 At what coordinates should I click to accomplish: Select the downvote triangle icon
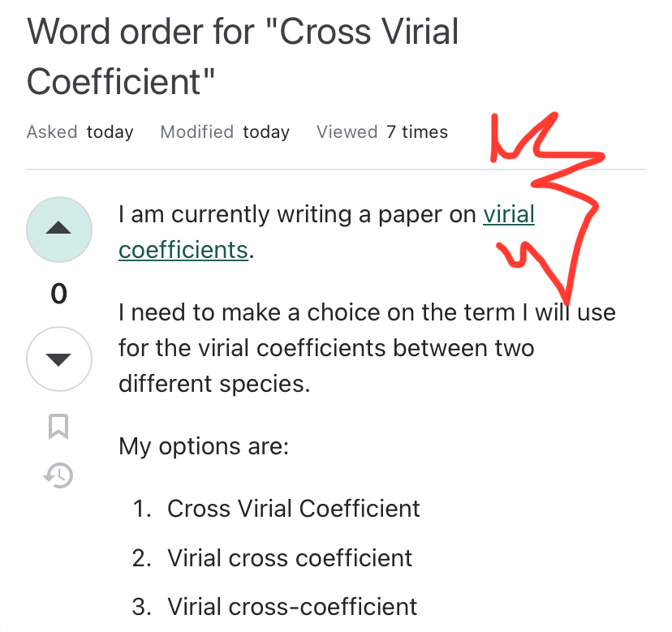(58, 359)
